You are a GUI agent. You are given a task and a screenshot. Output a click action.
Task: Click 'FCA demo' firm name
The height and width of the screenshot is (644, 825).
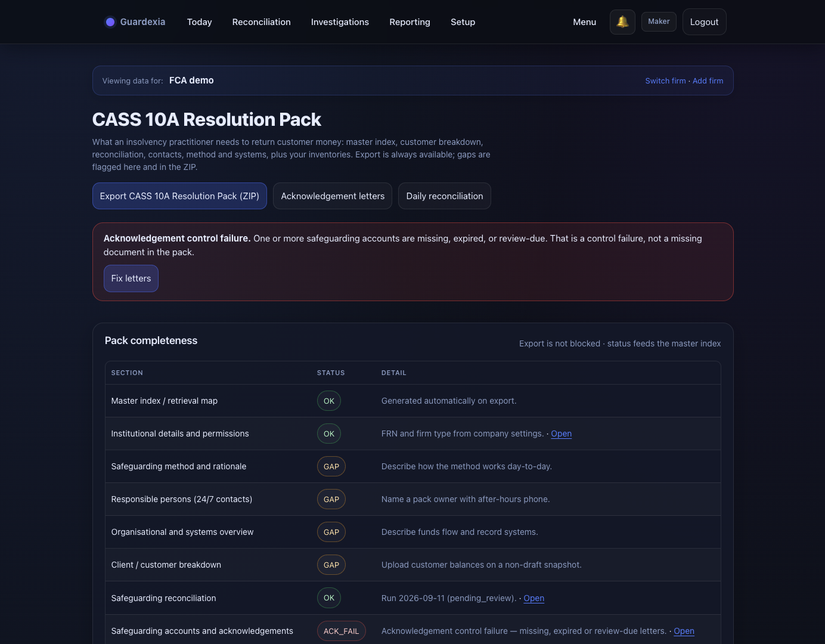tap(191, 80)
